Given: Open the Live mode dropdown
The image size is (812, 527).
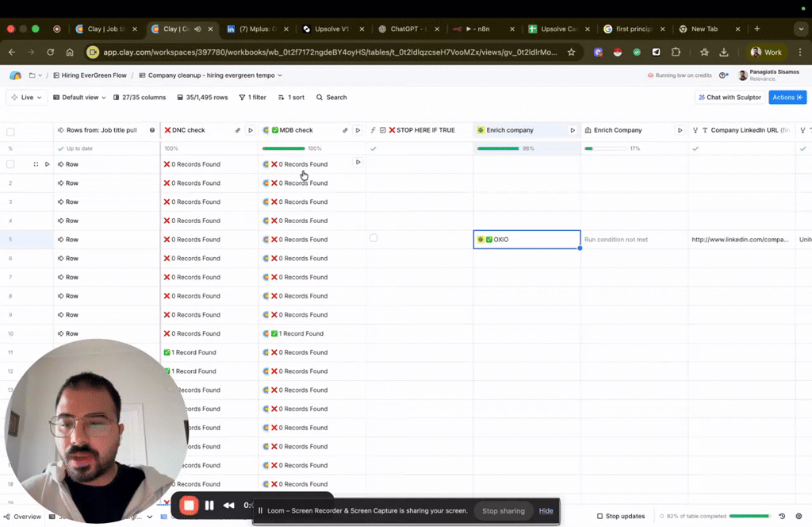Looking at the screenshot, I should pos(27,98).
